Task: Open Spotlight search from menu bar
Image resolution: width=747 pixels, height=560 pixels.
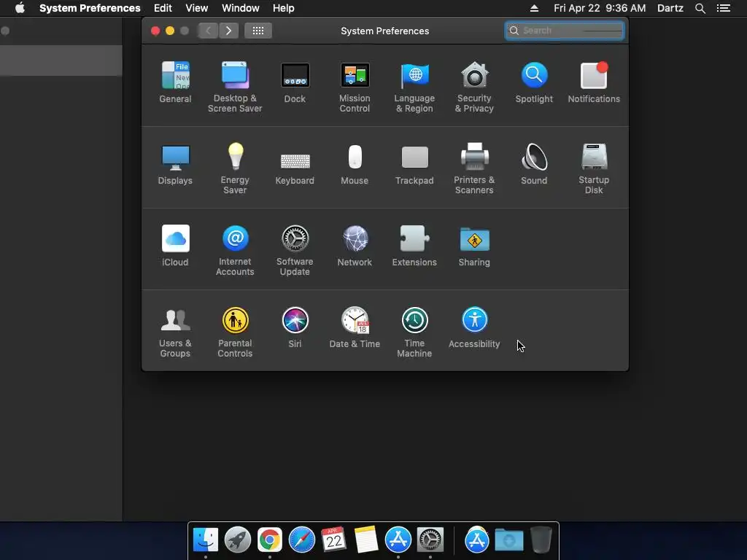Action: point(700,8)
